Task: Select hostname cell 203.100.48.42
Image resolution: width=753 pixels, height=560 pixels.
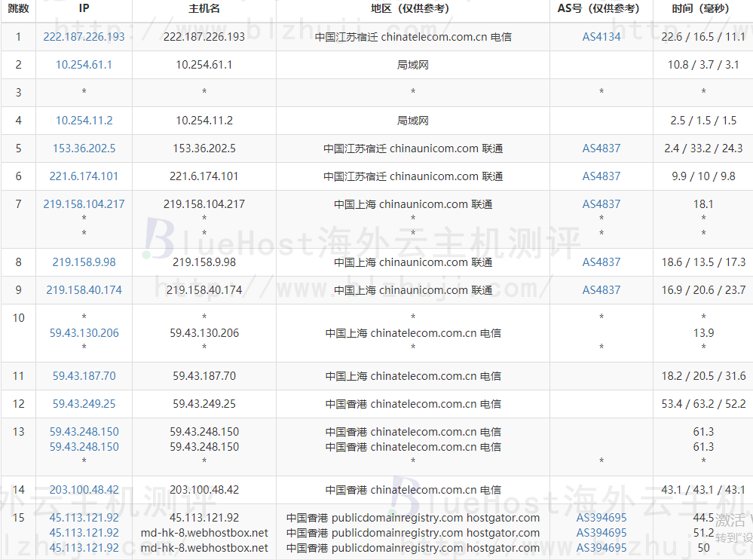Action: pyautogui.click(x=204, y=489)
